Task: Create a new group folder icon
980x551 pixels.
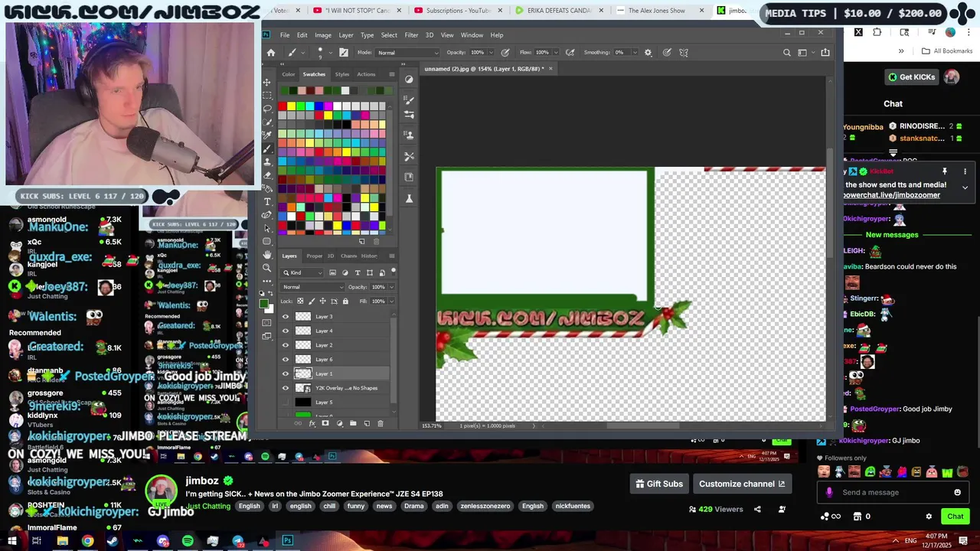Action: [x=353, y=423]
